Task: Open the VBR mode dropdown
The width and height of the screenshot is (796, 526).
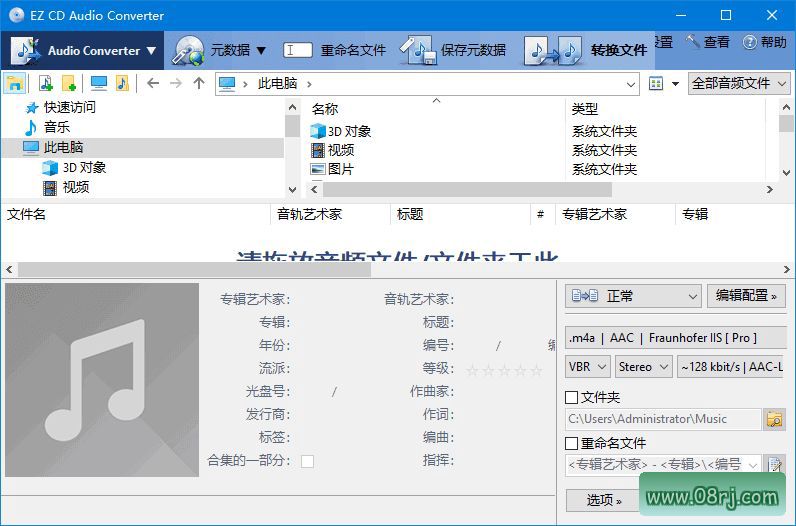Action: coord(588,367)
